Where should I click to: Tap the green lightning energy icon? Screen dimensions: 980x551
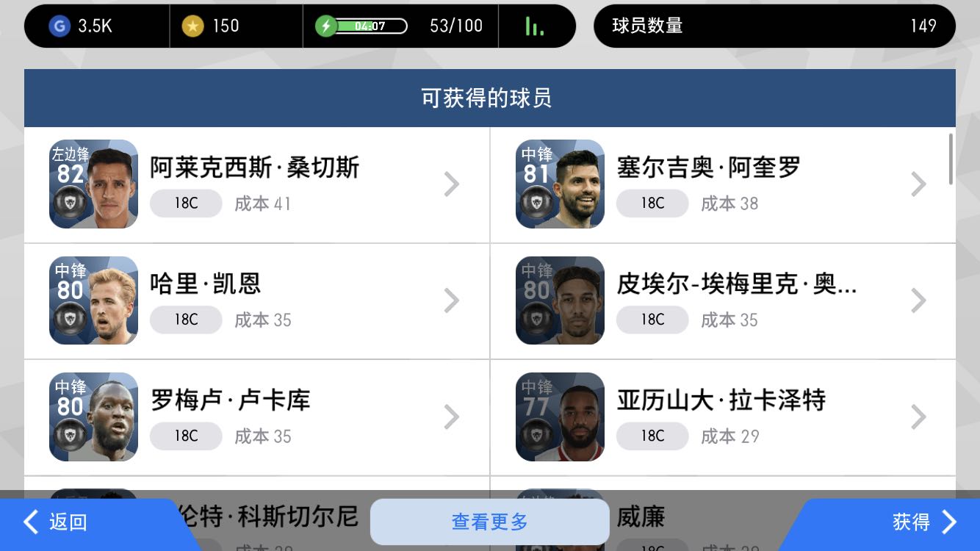tap(325, 26)
